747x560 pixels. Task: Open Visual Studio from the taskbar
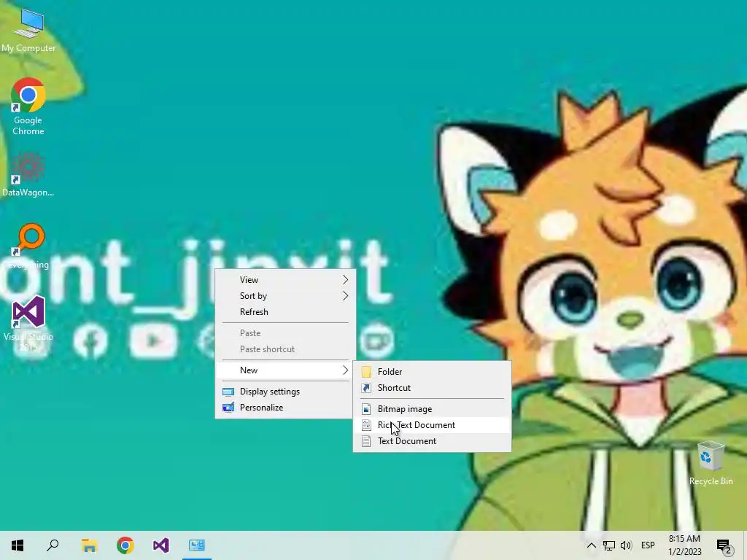tap(161, 545)
